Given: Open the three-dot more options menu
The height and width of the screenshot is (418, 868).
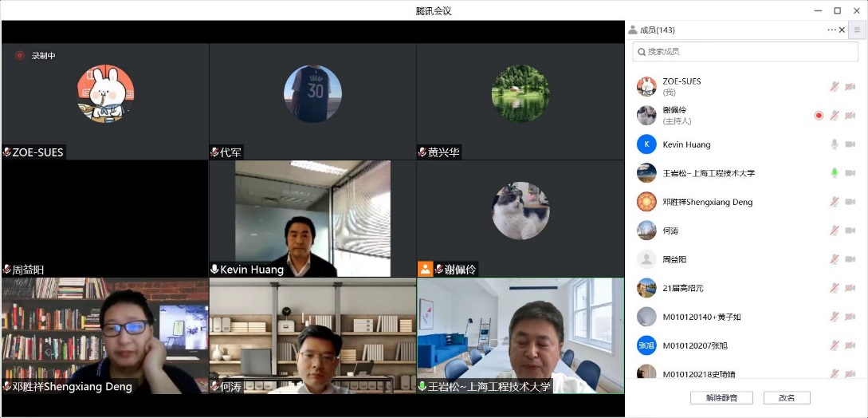Looking at the screenshot, I should click(x=831, y=30).
